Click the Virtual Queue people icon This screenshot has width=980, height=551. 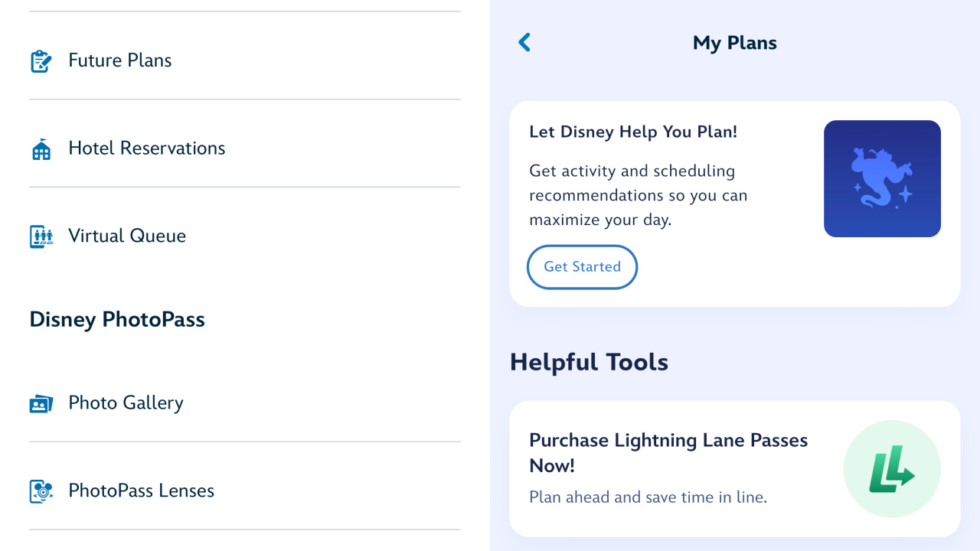[41, 236]
